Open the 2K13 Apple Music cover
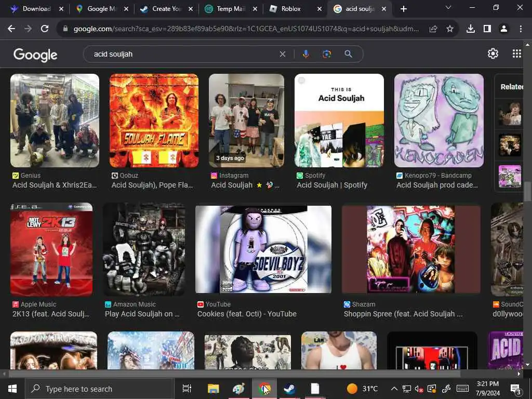 click(51, 249)
